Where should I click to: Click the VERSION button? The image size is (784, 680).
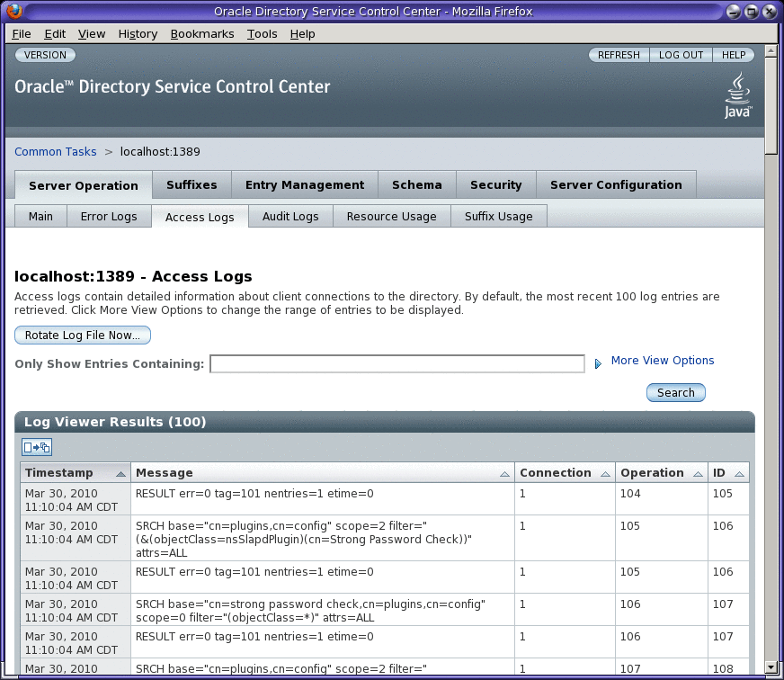(45, 55)
